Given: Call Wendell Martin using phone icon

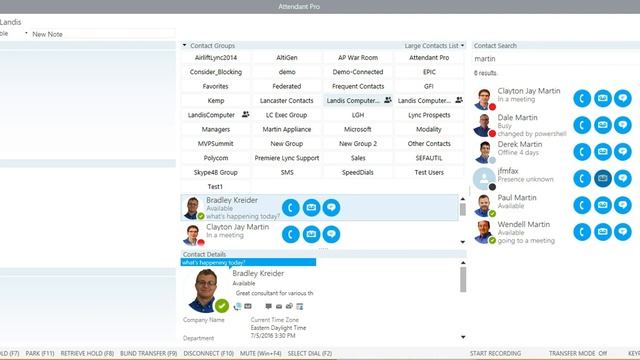Looking at the screenshot, I should point(582,232).
